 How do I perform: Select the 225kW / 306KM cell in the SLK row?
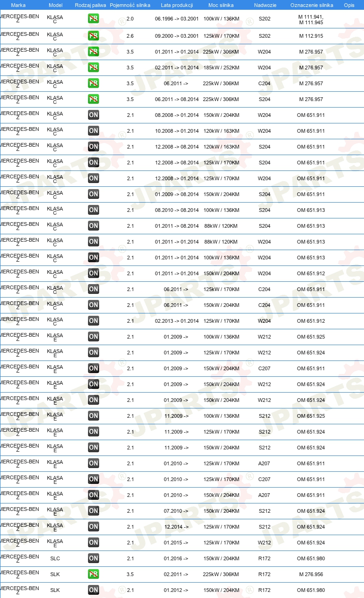pos(221,574)
